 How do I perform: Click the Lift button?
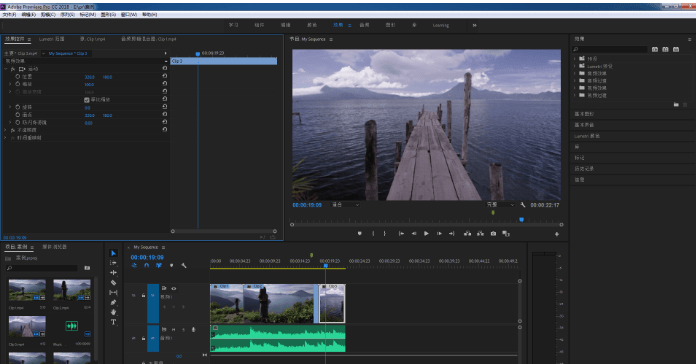pos(467,233)
